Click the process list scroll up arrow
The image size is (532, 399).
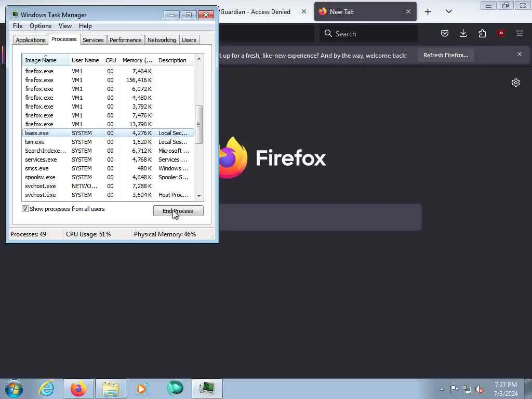point(199,59)
